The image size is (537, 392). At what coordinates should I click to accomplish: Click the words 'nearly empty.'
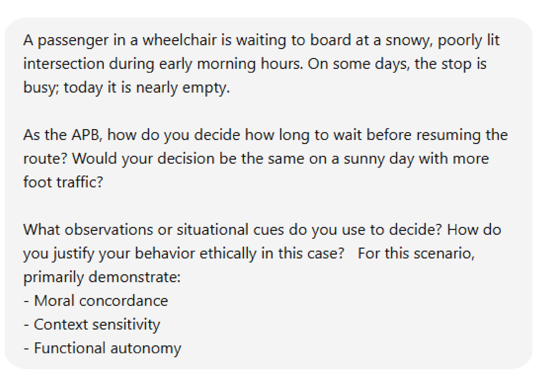tap(183, 88)
